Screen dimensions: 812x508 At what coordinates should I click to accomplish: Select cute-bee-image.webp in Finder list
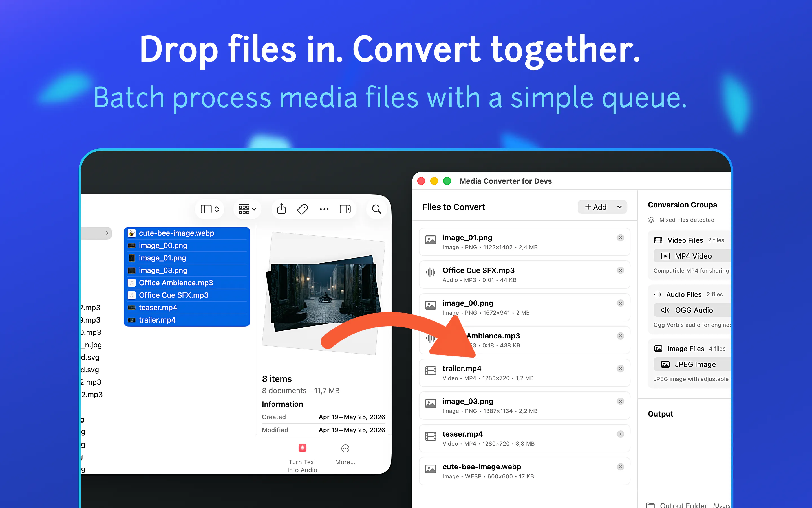[x=187, y=233]
